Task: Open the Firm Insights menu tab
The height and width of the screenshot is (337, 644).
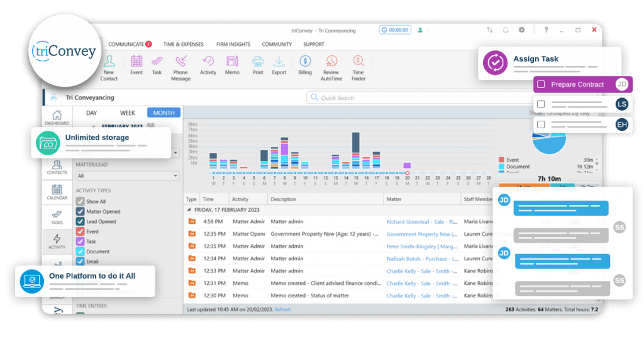Action: [233, 45]
